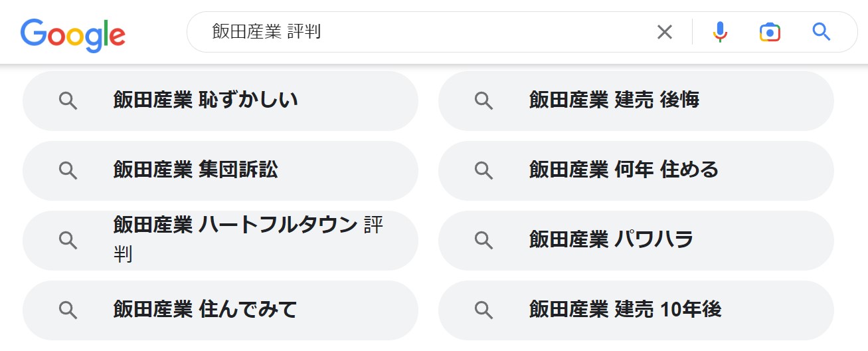Open related search 飯田産業 住んでみて

pyautogui.click(x=220, y=310)
